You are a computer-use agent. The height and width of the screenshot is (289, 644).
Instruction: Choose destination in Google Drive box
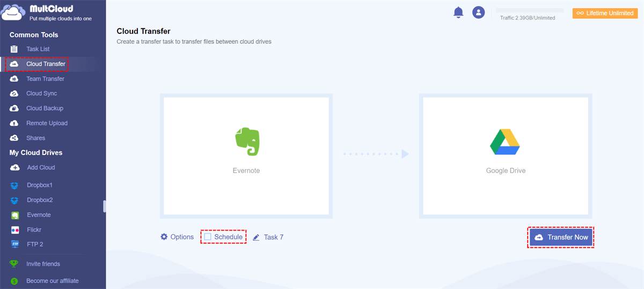tap(506, 156)
